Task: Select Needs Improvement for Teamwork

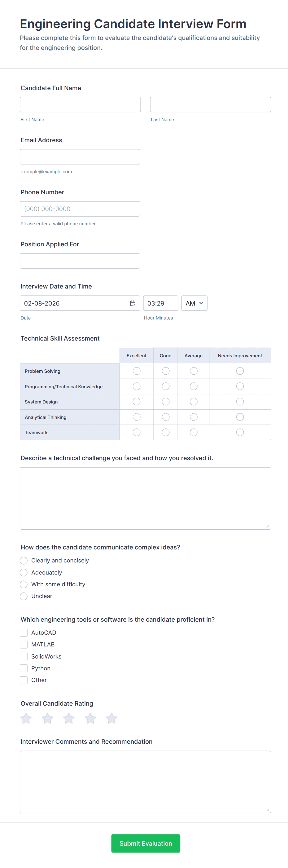Action: (x=240, y=432)
